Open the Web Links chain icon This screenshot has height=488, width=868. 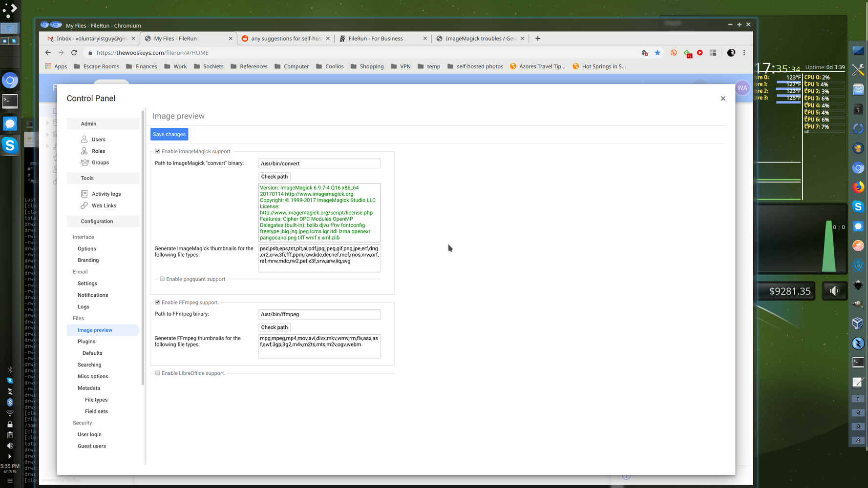click(85, 205)
